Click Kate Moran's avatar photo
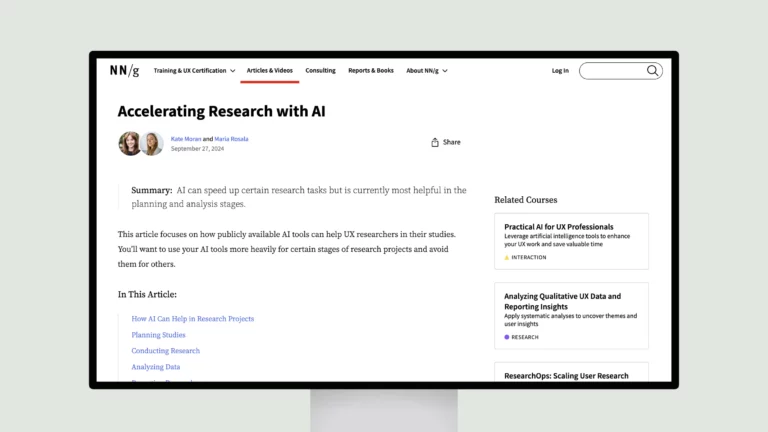The image size is (768, 432). (x=129, y=144)
